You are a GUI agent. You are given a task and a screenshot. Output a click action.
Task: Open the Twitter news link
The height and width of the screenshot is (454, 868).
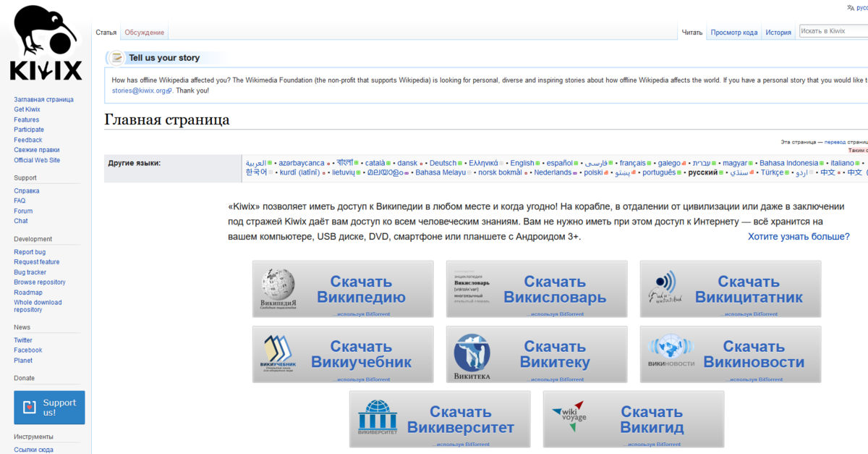(x=23, y=340)
